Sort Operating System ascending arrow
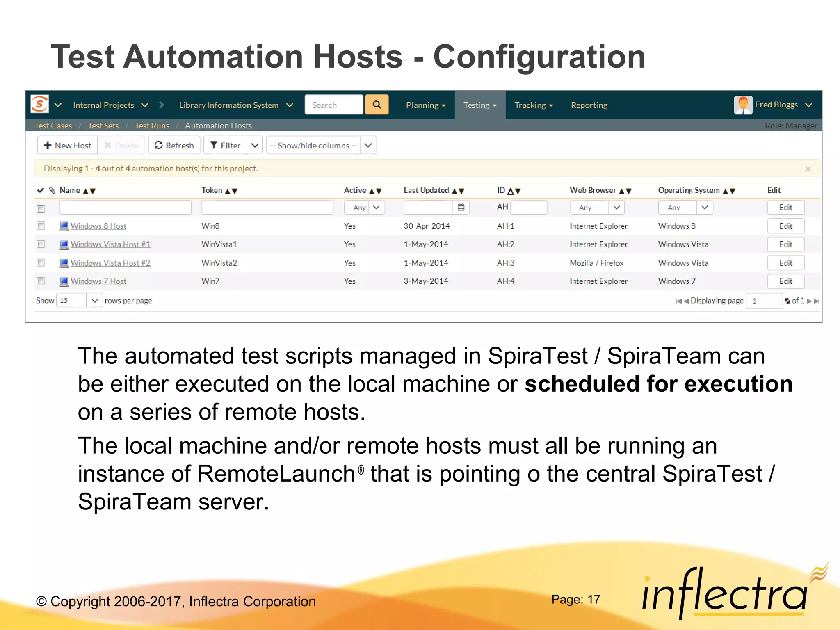 (726, 191)
